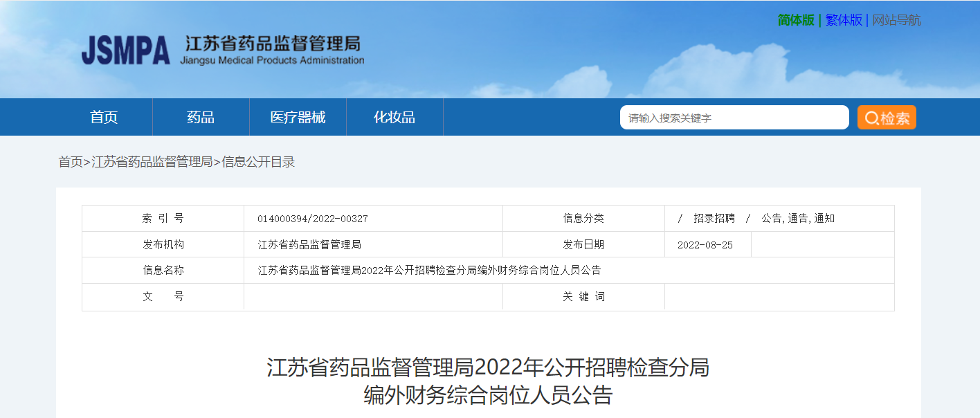Image resolution: width=980 pixels, height=418 pixels.
Task: Focus the search keyword input field
Action: pos(734,118)
